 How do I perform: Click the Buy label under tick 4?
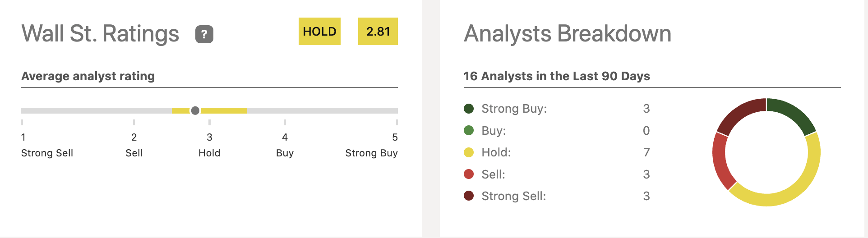pyautogui.click(x=285, y=153)
